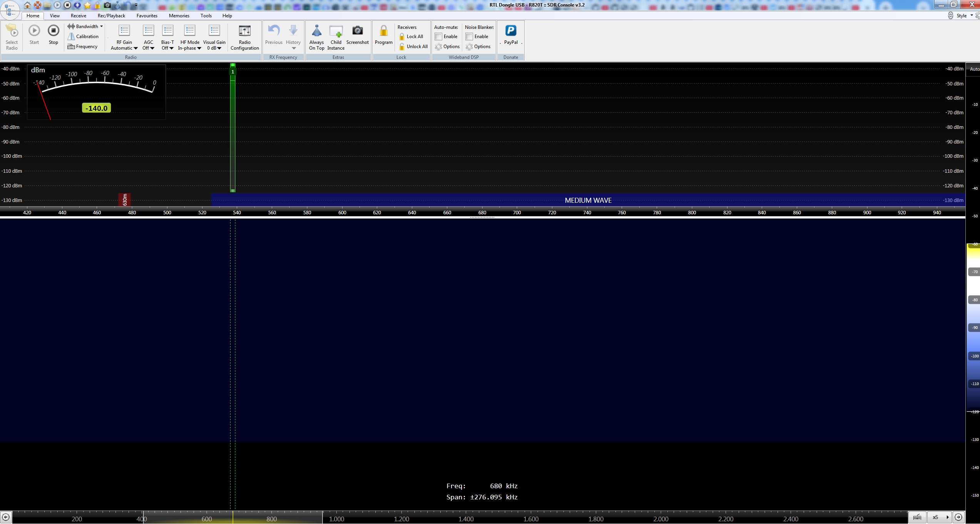The height and width of the screenshot is (524, 980).
Task: Toggle Always On Top
Action: [x=316, y=37]
